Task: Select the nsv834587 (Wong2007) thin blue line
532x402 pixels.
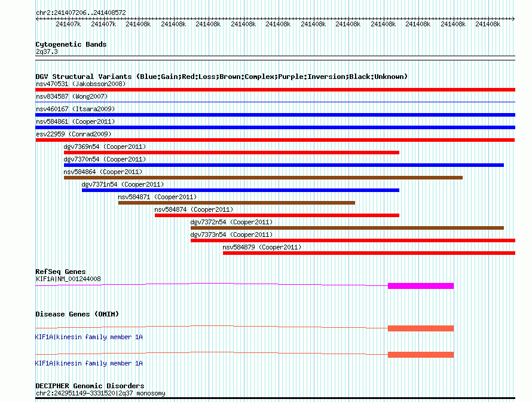Action: 275,102
